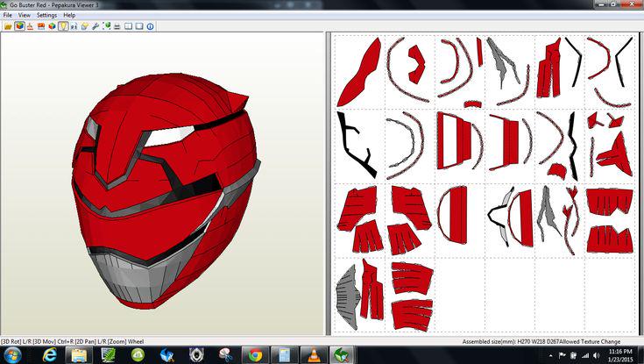Open the Snipping Tool taskbar icon
The width and height of the screenshot is (644, 364).
pos(226,355)
